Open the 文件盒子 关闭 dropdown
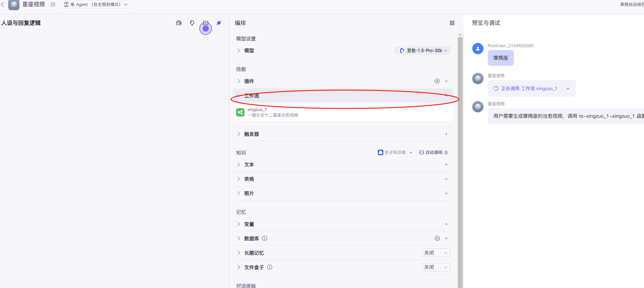This screenshot has width=644, height=288. pyautogui.click(x=436, y=267)
